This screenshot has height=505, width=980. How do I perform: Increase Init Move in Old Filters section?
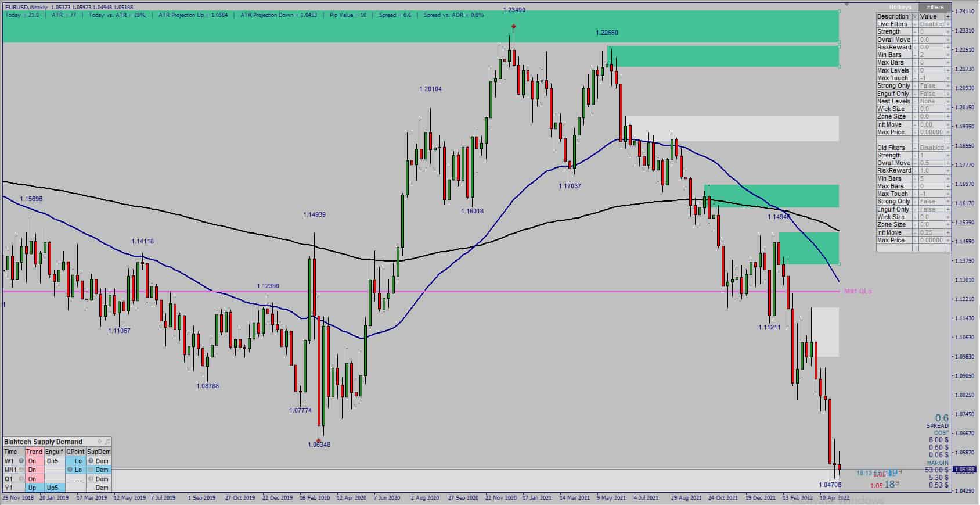tap(948, 232)
